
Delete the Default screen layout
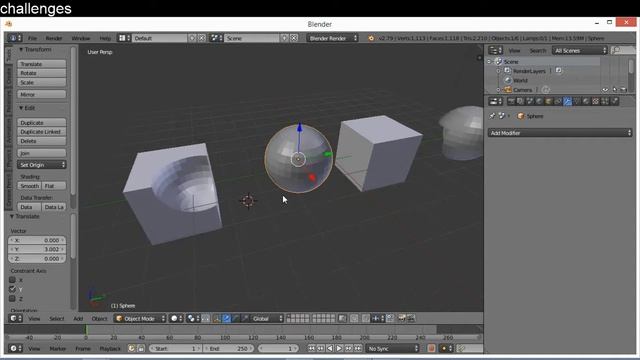(202, 38)
